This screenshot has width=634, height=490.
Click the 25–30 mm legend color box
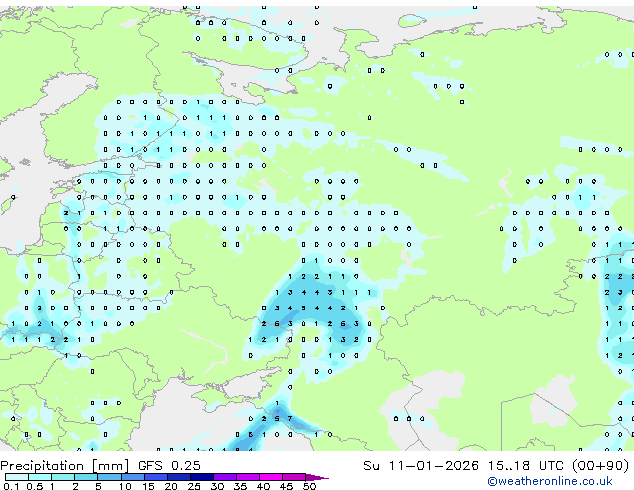(201, 477)
